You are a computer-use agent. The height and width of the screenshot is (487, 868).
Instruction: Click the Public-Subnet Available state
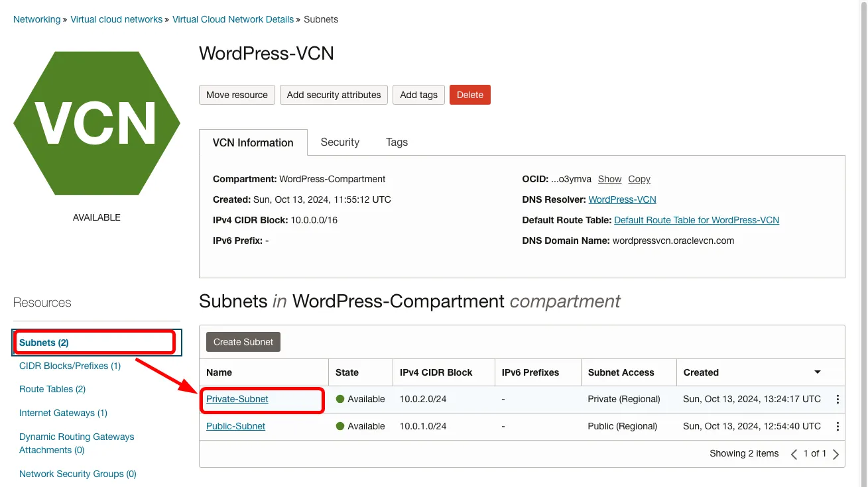click(360, 426)
